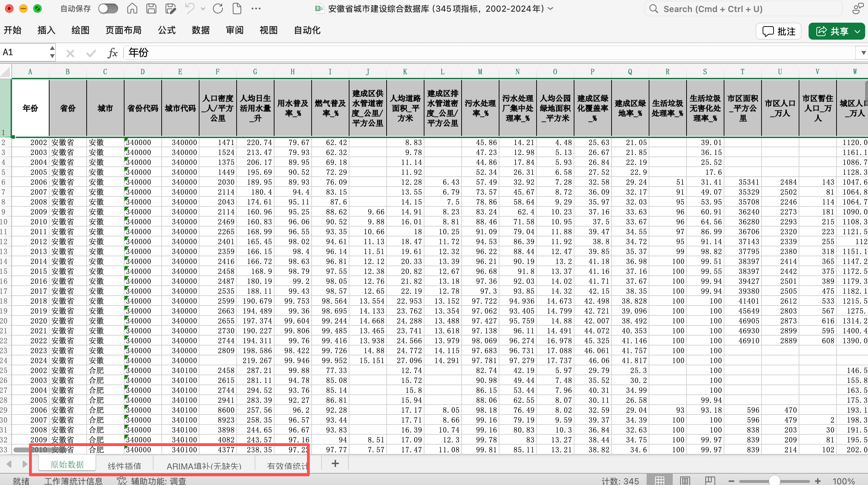Switch to Page Layout view button
Image resolution: width=868 pixels, height=485 pixels.
685,480
